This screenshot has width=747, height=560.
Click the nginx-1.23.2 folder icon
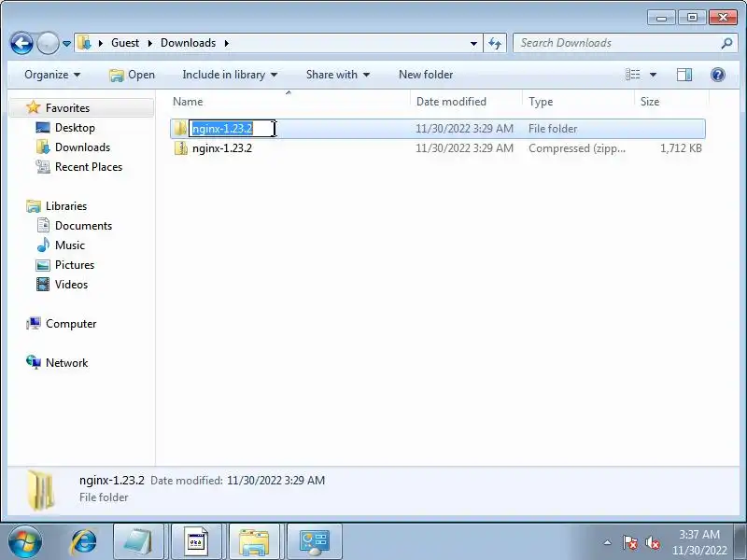(180, 128)
